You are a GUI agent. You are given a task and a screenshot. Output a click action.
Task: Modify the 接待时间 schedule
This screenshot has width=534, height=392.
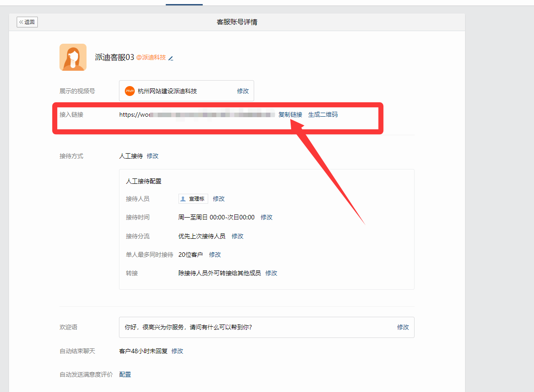[x=266, y=217]
